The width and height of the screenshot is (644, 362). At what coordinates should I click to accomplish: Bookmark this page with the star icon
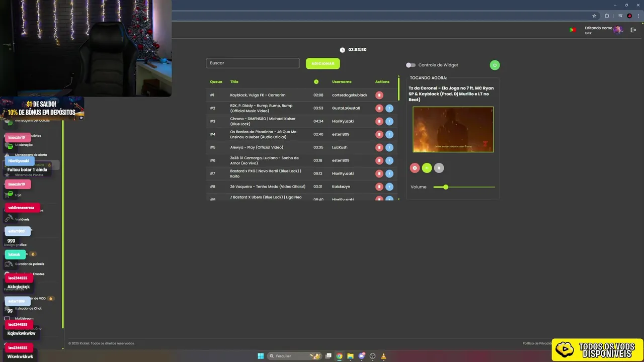594,16
